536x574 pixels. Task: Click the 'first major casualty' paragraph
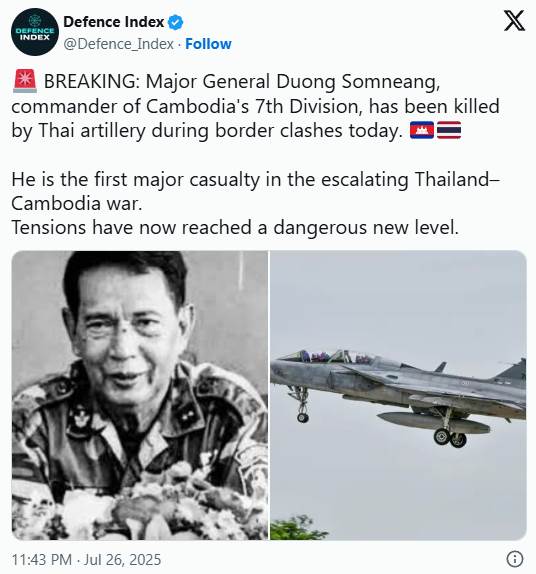click(x=256, y=191)
